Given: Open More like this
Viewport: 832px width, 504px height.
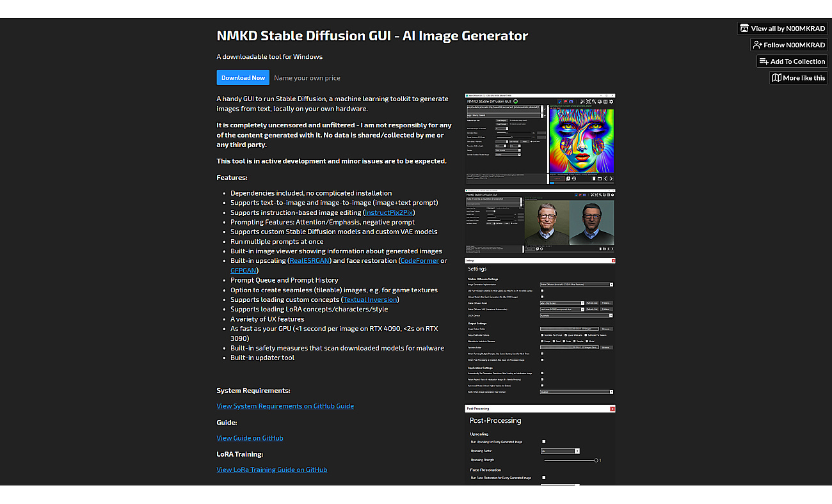Looking at the screenshot, I should click(x=799, y=78).
